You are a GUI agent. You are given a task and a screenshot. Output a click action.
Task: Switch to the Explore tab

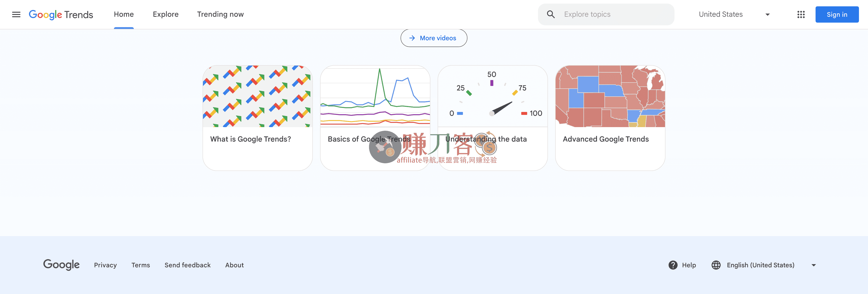click(166, 14)
